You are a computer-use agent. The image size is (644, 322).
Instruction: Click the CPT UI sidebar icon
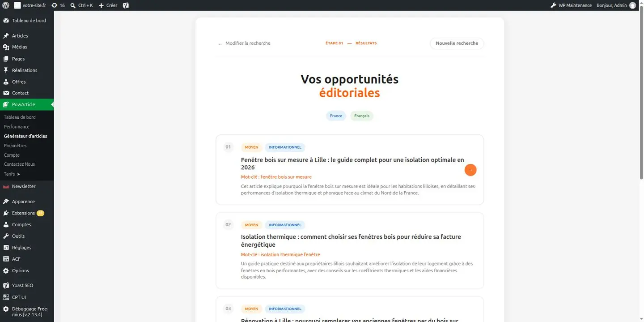click(x=6, y=297)
